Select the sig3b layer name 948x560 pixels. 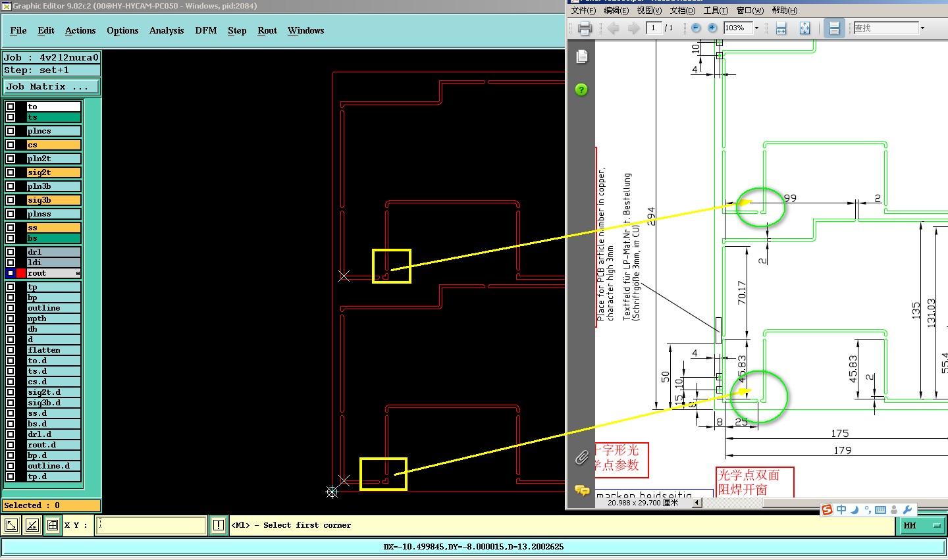(54, 200)
